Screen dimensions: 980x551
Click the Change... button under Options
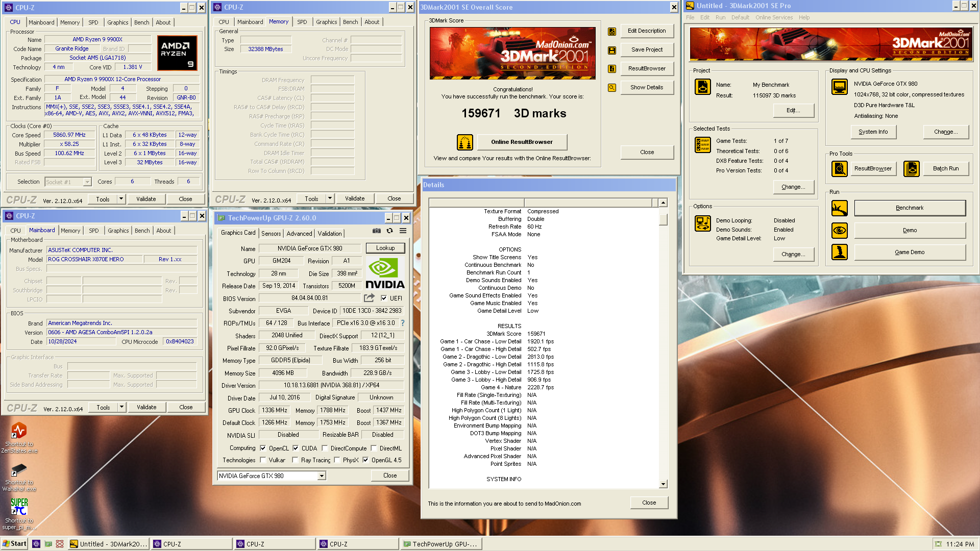point(793,254)
